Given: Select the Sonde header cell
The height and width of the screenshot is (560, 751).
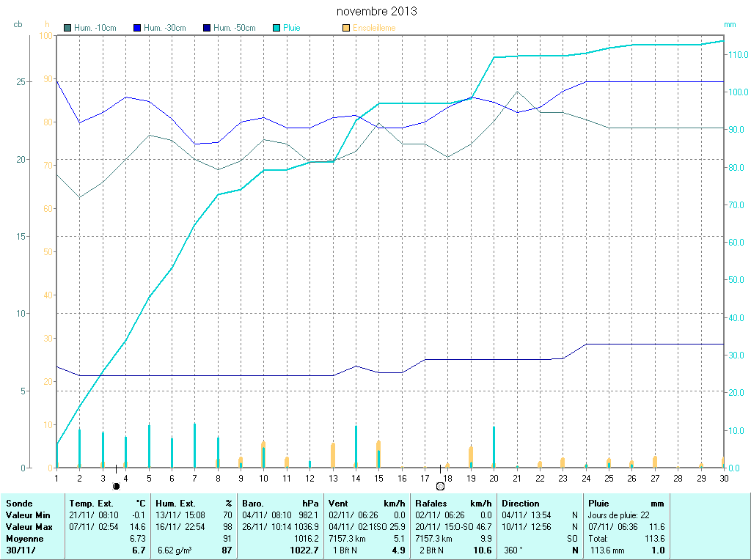Looking at the screenshot, I should [x=19, y=504].
